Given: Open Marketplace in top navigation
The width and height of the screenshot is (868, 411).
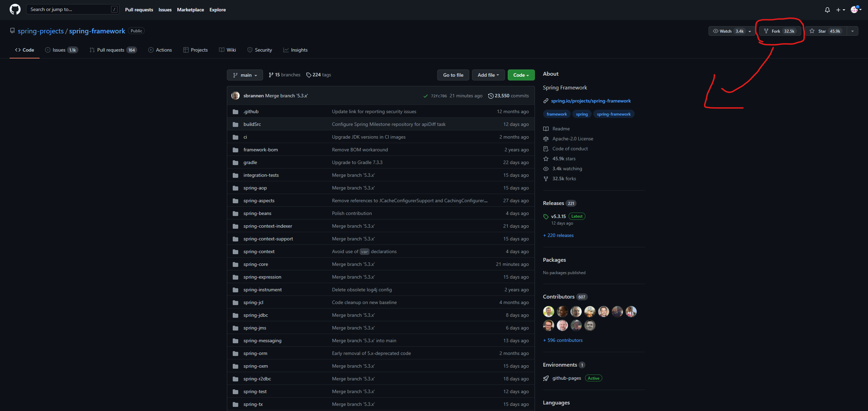Looking at the screenshot, I should (190, 10).
